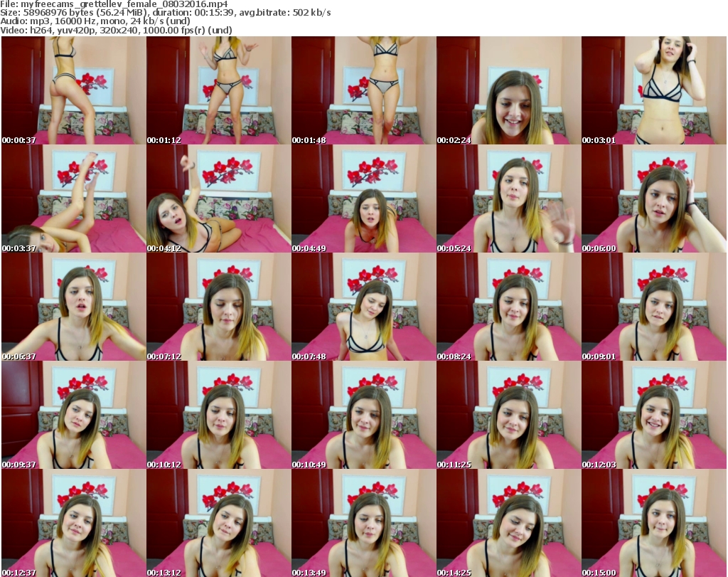
Task: Select the thumbnail frame stamped 00:08:24
Action: pyautogui.click(x=509, y=307)
